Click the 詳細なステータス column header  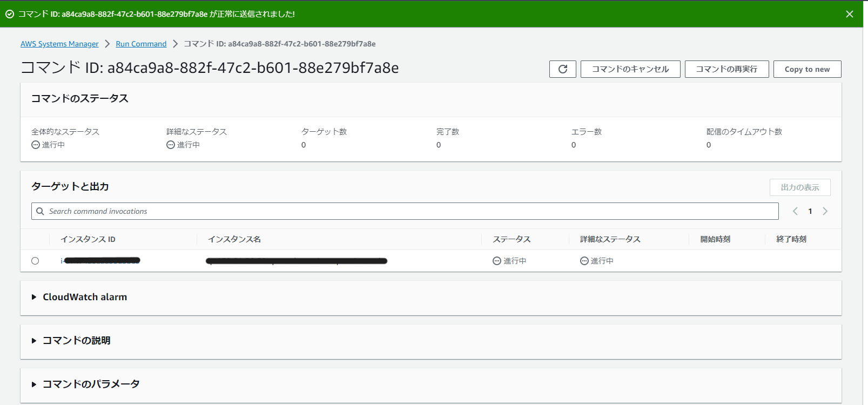[x=610, y=239]
